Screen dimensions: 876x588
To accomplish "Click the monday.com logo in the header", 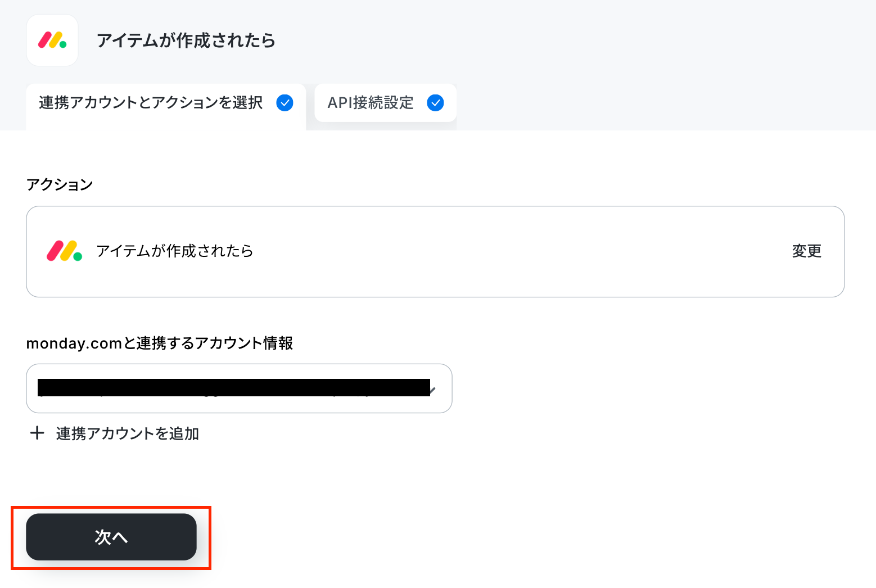I will [x=52, y=40].
